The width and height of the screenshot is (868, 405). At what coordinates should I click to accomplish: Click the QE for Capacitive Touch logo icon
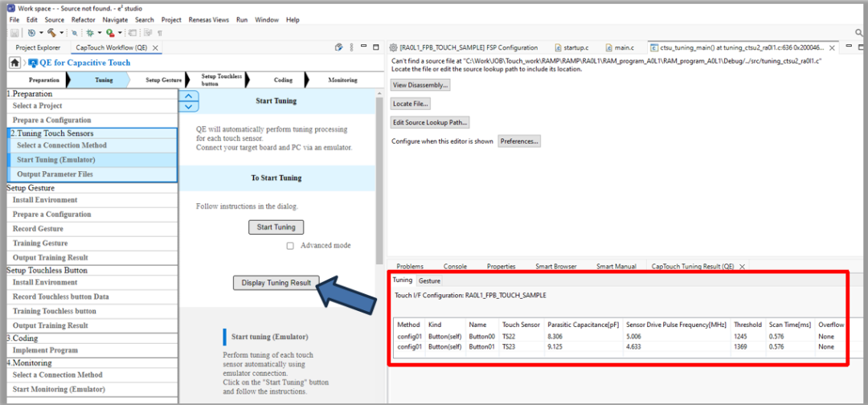pyautogui.click(x=33, y=63)
